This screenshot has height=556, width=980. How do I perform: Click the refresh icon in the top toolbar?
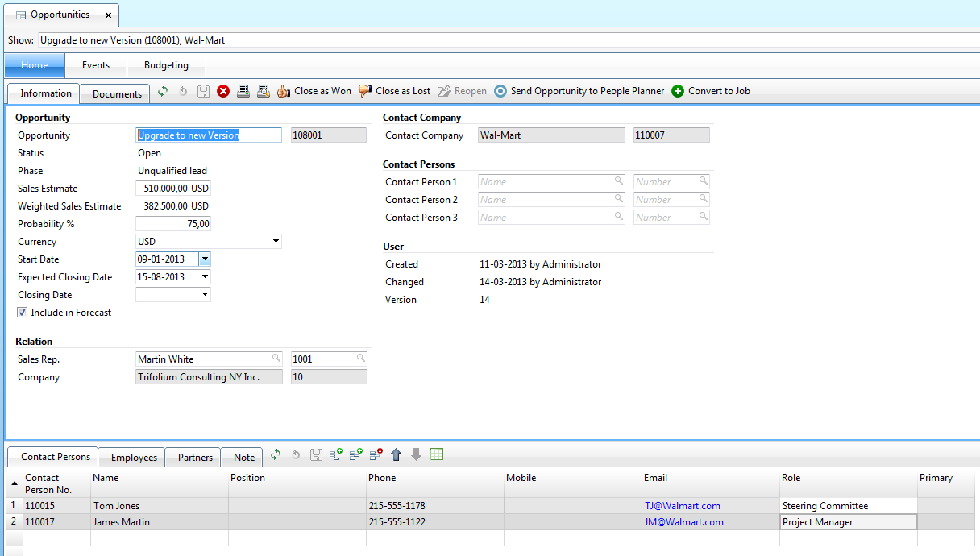coord(163,92)
